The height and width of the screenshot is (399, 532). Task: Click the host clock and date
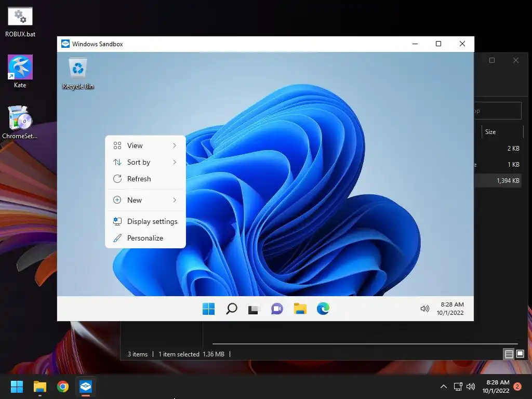pyautogui.click(x=496, y=387)
